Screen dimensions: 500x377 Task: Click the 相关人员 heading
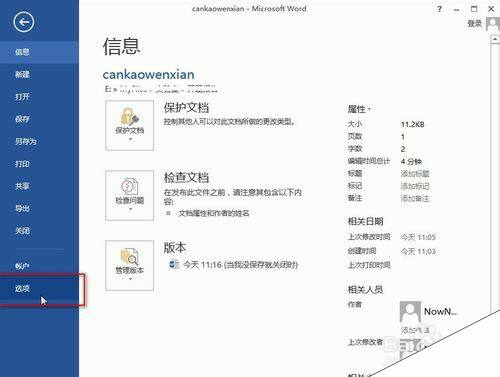point(365,289)
